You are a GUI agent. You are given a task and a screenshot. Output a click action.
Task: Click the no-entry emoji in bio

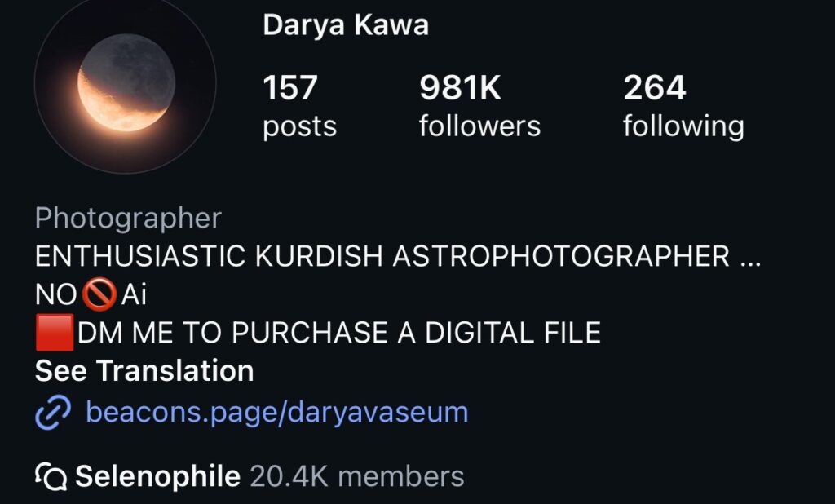pyautogui.click(x=99, y=294)
